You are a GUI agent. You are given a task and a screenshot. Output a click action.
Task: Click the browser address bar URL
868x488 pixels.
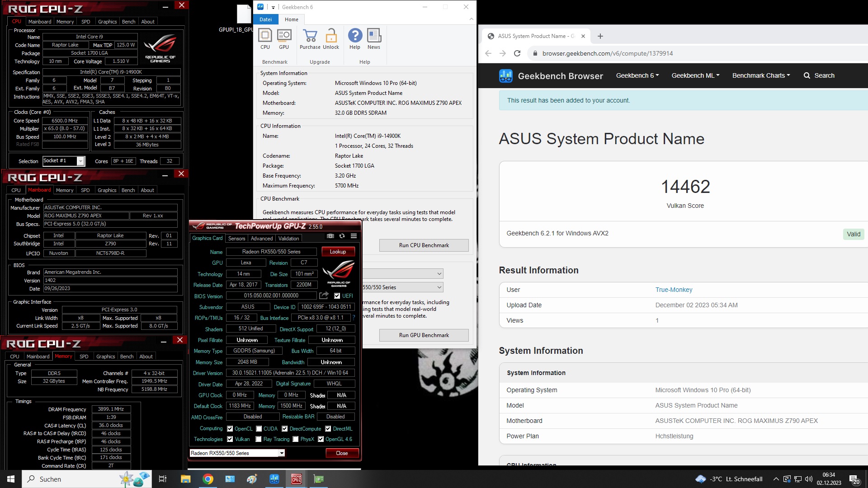point(608,53)
